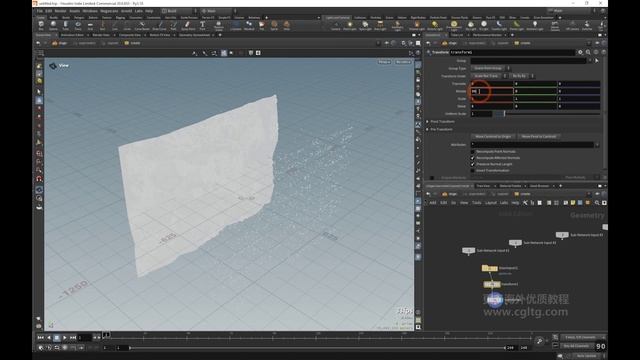Add an Area Light from the shelf

pos(380,26)
